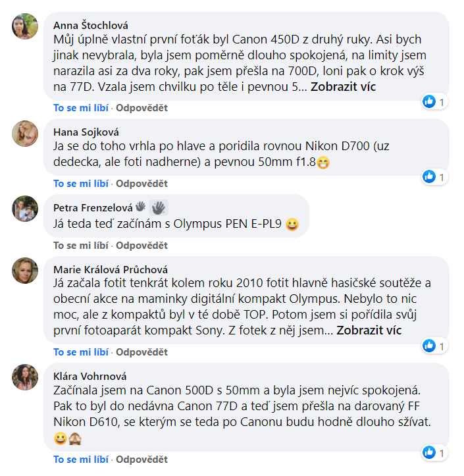
Task: Click like reaction icon on Klára Vohrnová's comment
Action: pos(429,452)
